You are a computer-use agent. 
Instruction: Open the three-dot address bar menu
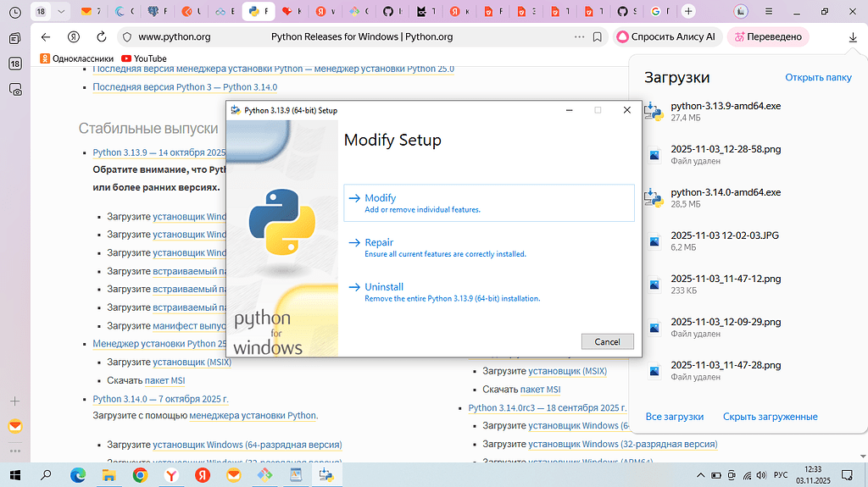[579, 37]
